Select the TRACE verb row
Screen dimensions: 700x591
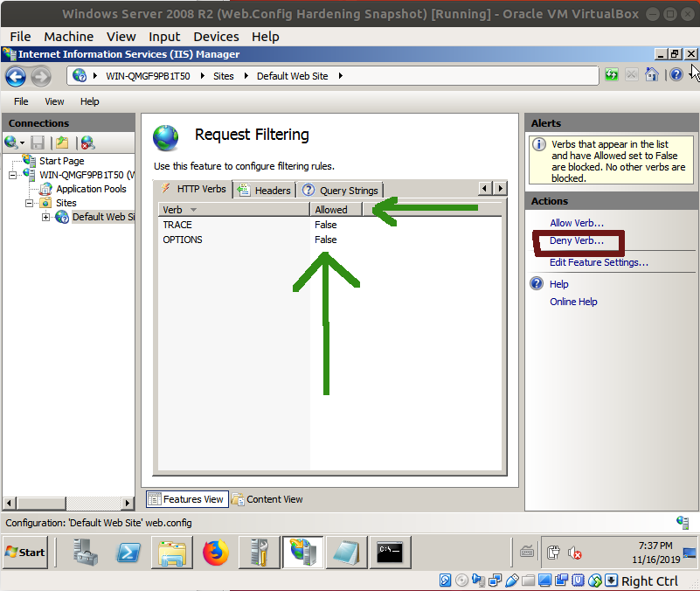[x=330, y=225]
